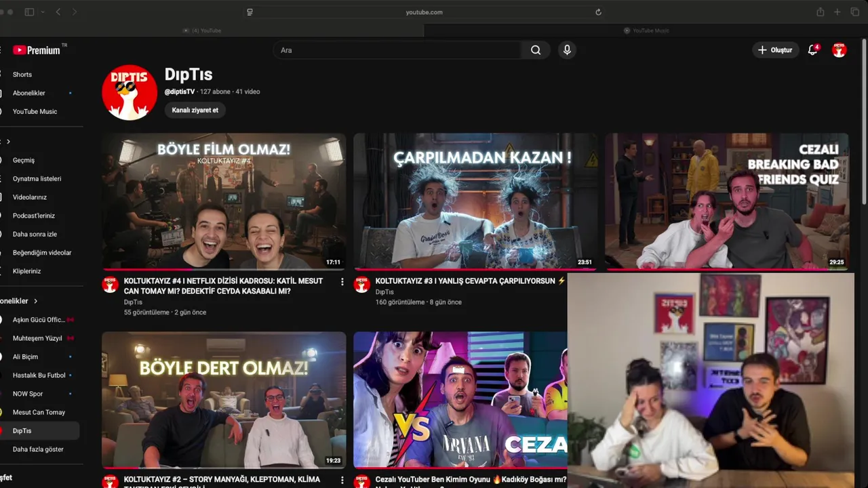Go back with Safari's back arrow
Viewport: 868px width, 488px height.
58,12
